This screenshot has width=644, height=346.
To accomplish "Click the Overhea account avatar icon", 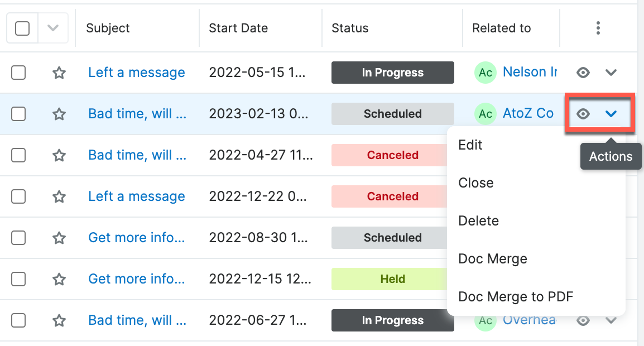I will tap(485, 320).
